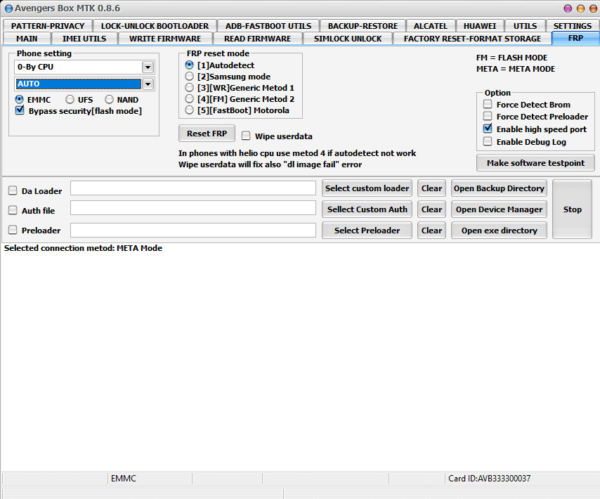Switch to SIMLOCK UNLOCK tab

click(x=348, y=39)
